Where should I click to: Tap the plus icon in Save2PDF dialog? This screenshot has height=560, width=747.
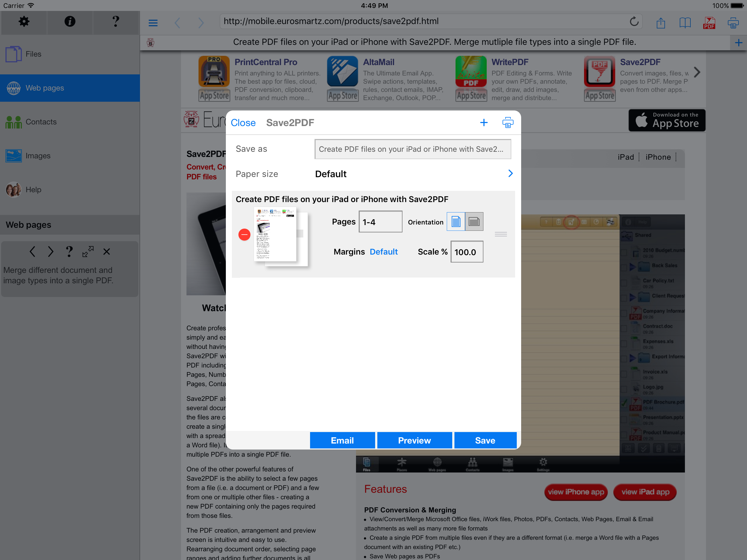coord(484,122)
